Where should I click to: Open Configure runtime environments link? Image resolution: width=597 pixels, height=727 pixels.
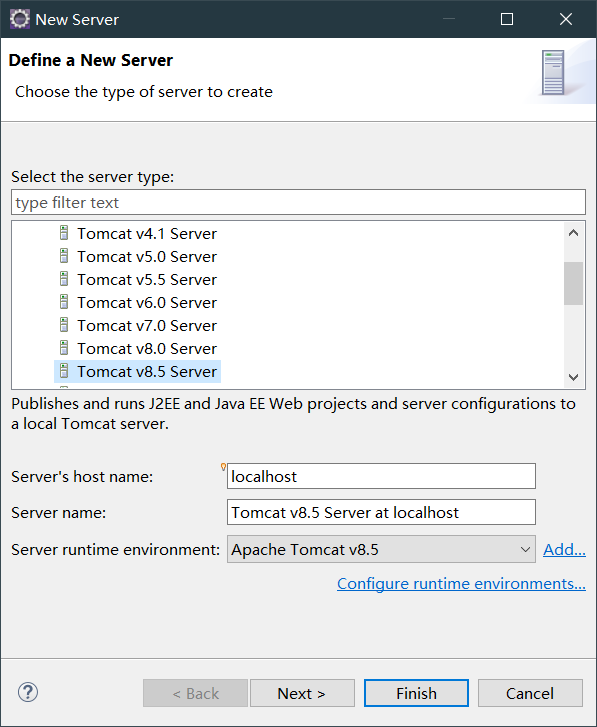tap(461, 583)
